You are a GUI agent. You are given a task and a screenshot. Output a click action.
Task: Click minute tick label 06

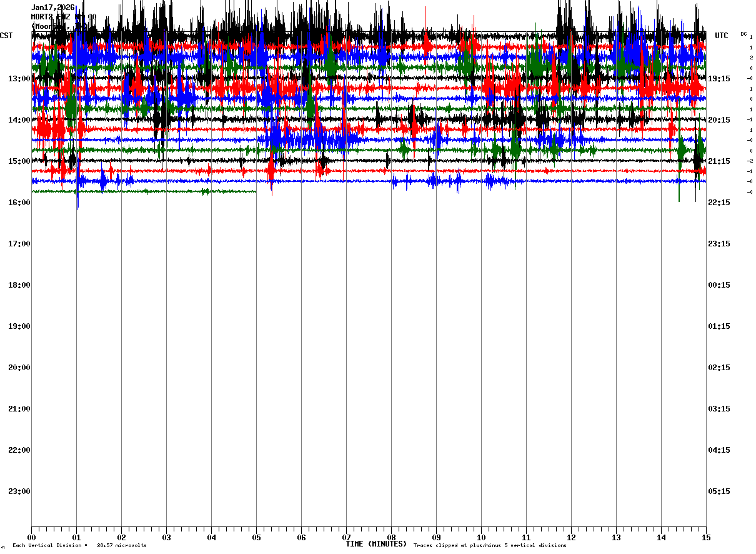point(301,537)
